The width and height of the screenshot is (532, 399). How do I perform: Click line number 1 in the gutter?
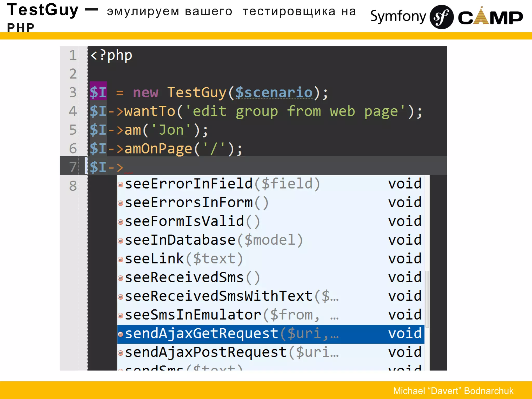(x=73, y=55)
